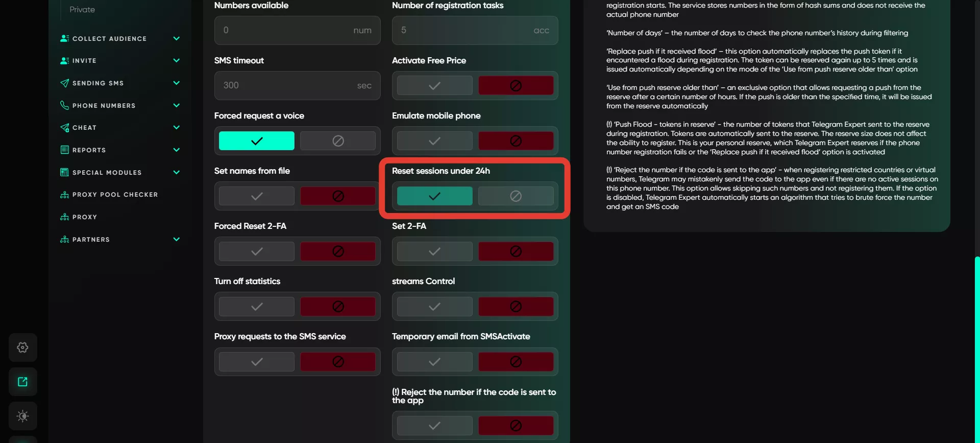Open the Phone Numbers menu item

pyautogui.click(x=104, y=105)
